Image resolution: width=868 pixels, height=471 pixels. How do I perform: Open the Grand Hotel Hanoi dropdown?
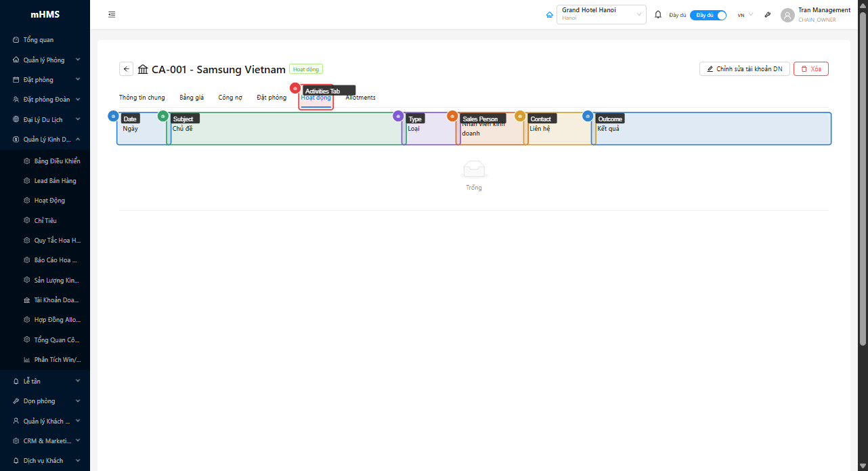601,14
